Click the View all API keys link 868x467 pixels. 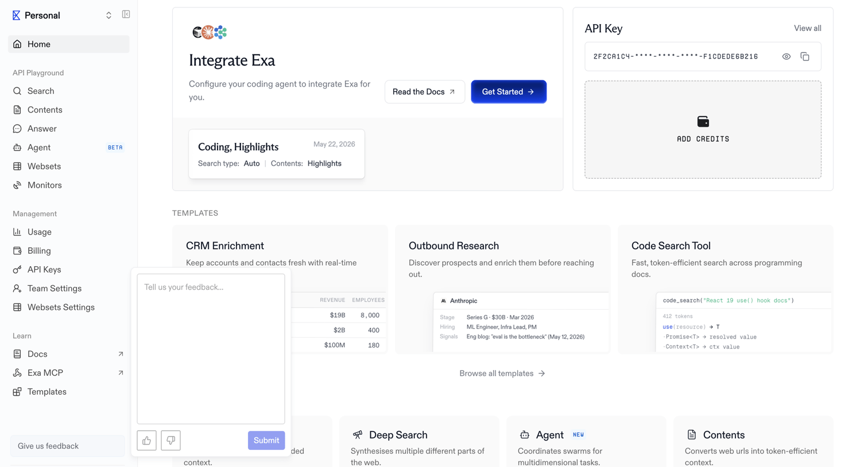click(807, 28)
